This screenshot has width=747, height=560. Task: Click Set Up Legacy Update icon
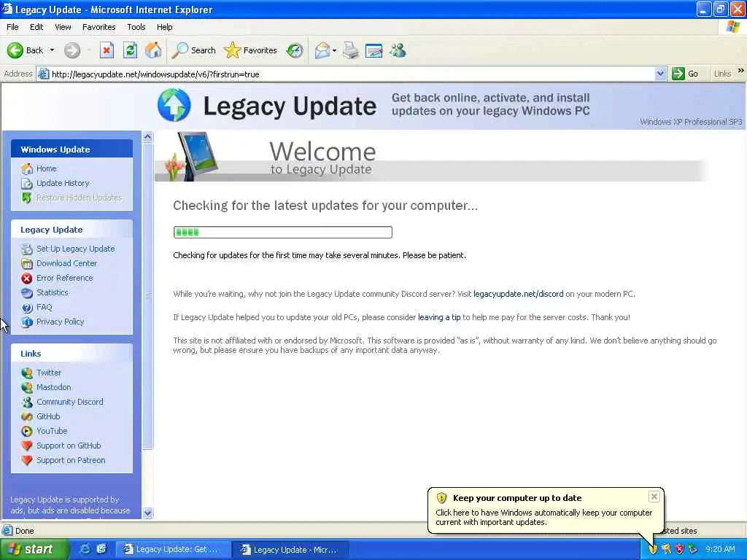click(x=27, y=249)
